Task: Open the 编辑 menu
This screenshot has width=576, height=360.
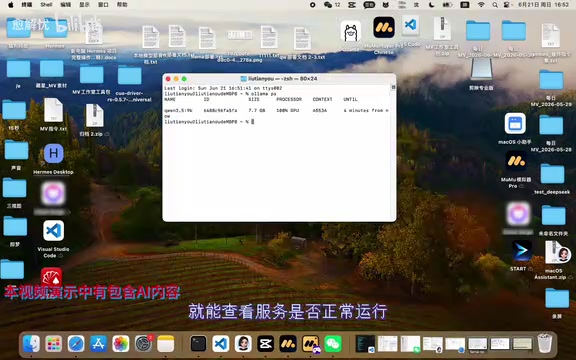Action: [x=65, y=4]
